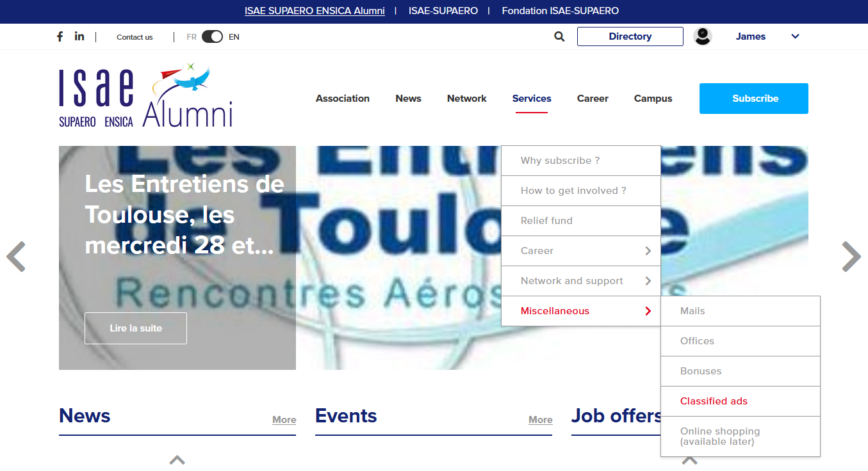
Task: Click More link beside News heading
Action: [284, 420]
